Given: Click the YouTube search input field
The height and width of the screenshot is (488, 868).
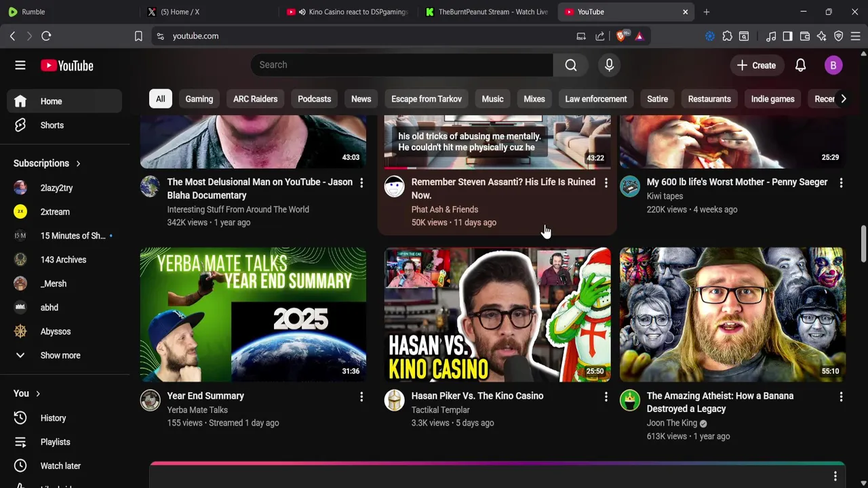Looking at the screenshot, I should (x=401, y=65).
